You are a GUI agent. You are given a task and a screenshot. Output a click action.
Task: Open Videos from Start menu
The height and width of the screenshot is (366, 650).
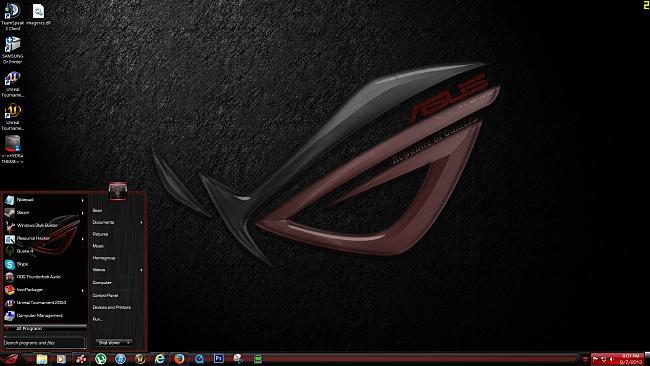tap(99, 270)
